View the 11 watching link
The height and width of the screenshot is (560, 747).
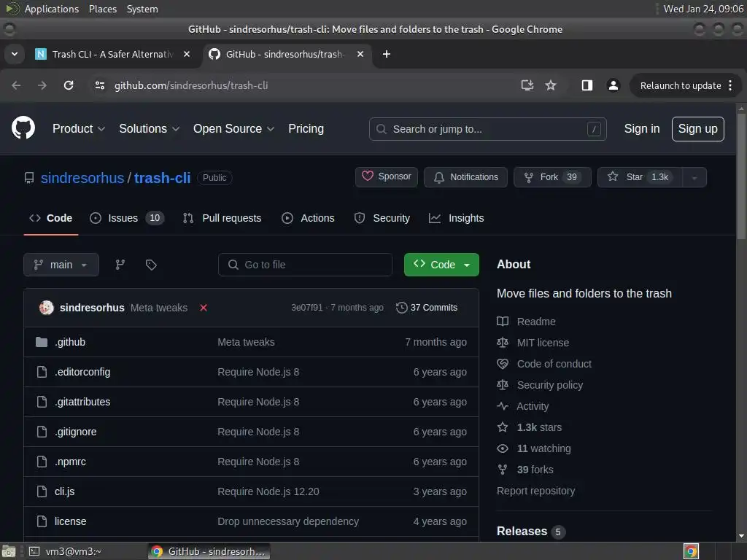(533, 448)
